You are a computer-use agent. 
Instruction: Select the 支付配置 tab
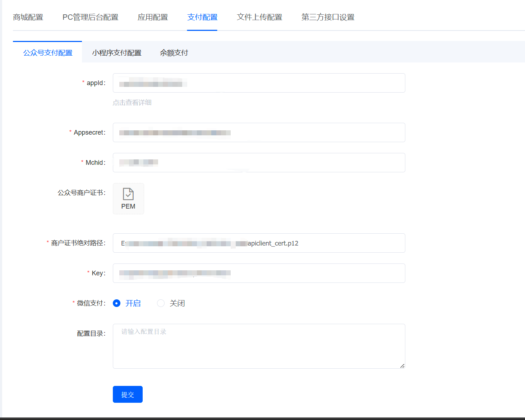[x=202, y=17]
